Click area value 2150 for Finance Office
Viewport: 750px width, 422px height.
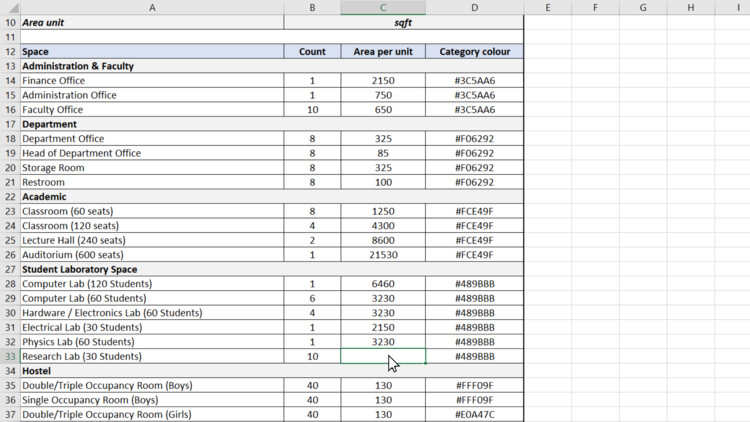(x=383, y=80)
